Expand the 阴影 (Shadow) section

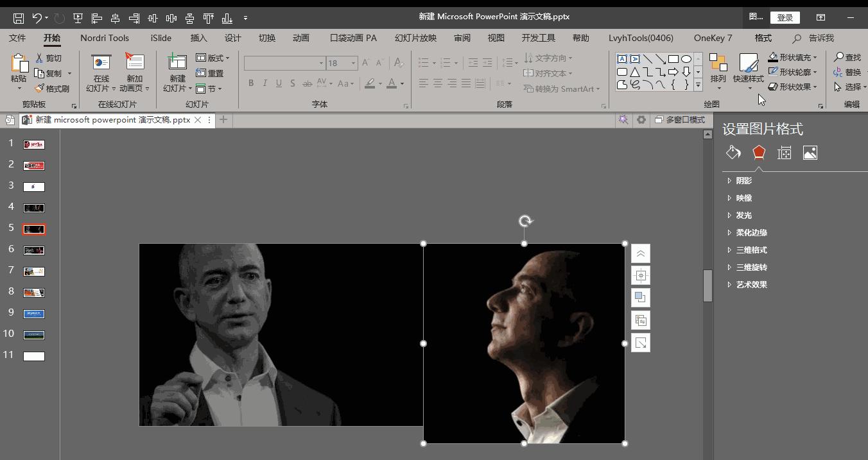(x=743, y=181)
